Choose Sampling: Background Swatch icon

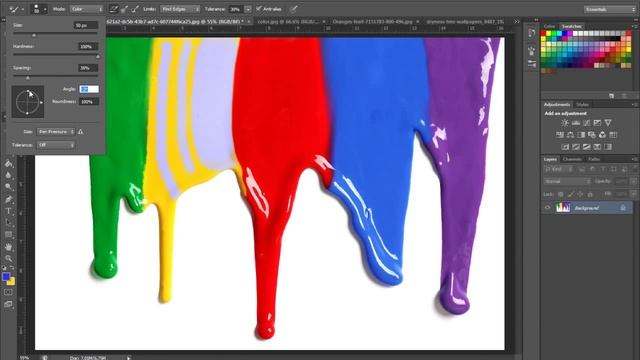pyautogui.click(x=135, y=9)
